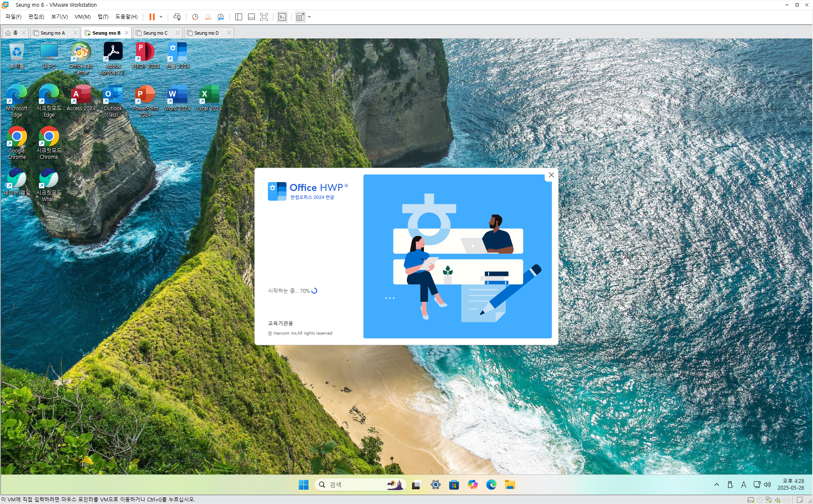Screen dimensions: 813x504
Task: Open the VM(M) menu
Action: click(x=82, y=17)
